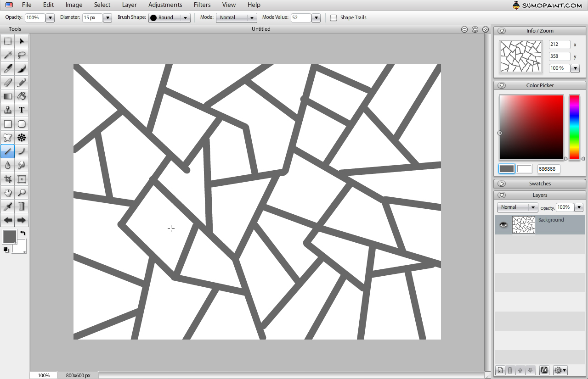The image size is (588, 379).
Task: Pick the Magic Wand tool
Action: tap(8, 55)
